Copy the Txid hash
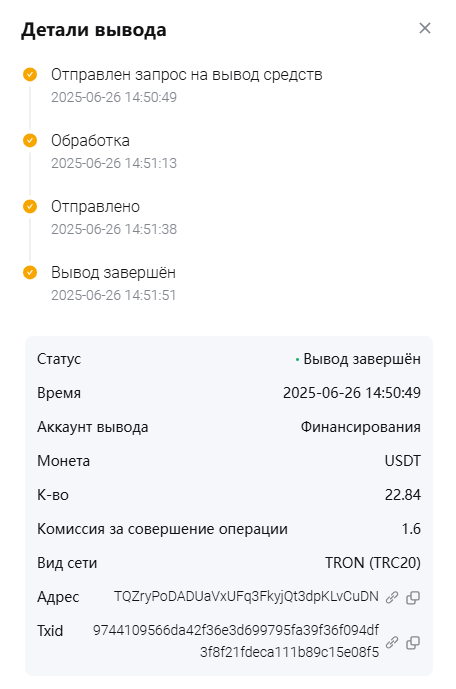The height and width of the screenshot is (689, 456). 413,642
